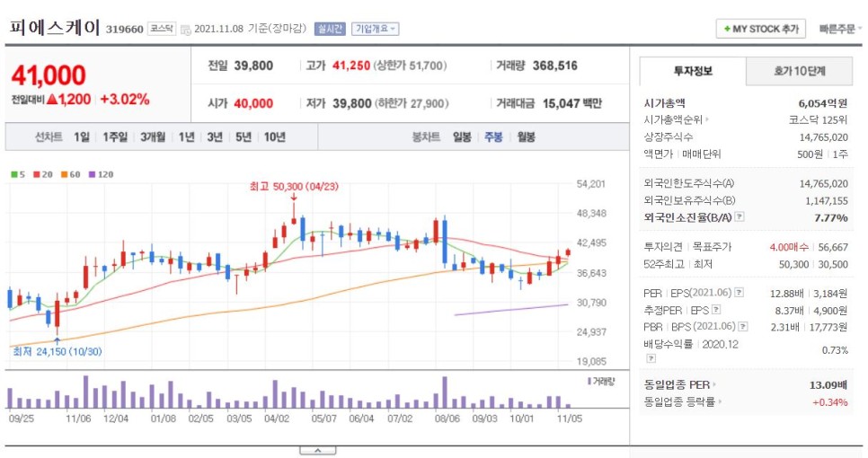The width and height of the screenshot is (868, 458).
Task: Click the clock icon before 2021.11.08 date
Action: (185, 30)
